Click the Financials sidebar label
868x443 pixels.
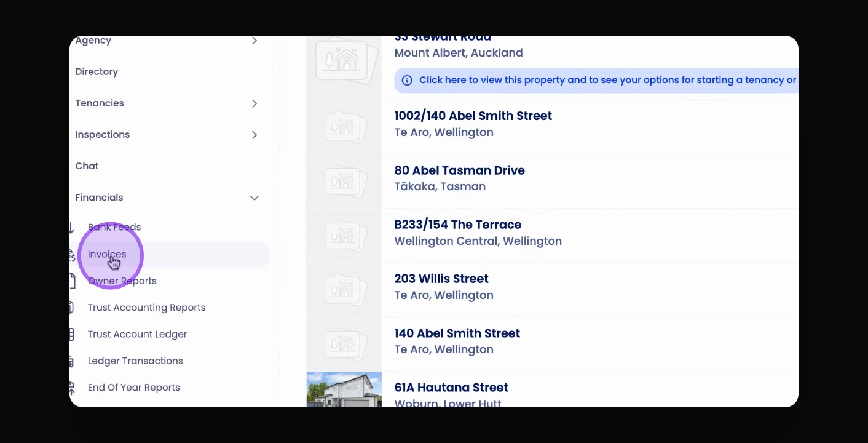[x=99, y=198]
